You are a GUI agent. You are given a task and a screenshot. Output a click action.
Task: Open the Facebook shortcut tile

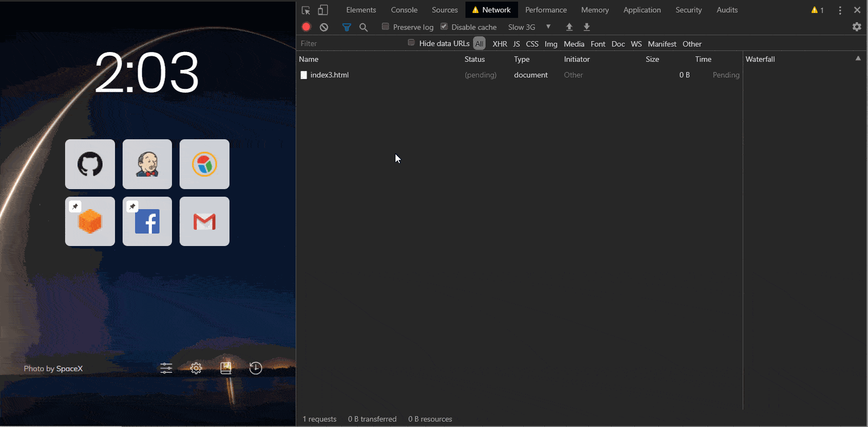(x=147, y=221)
